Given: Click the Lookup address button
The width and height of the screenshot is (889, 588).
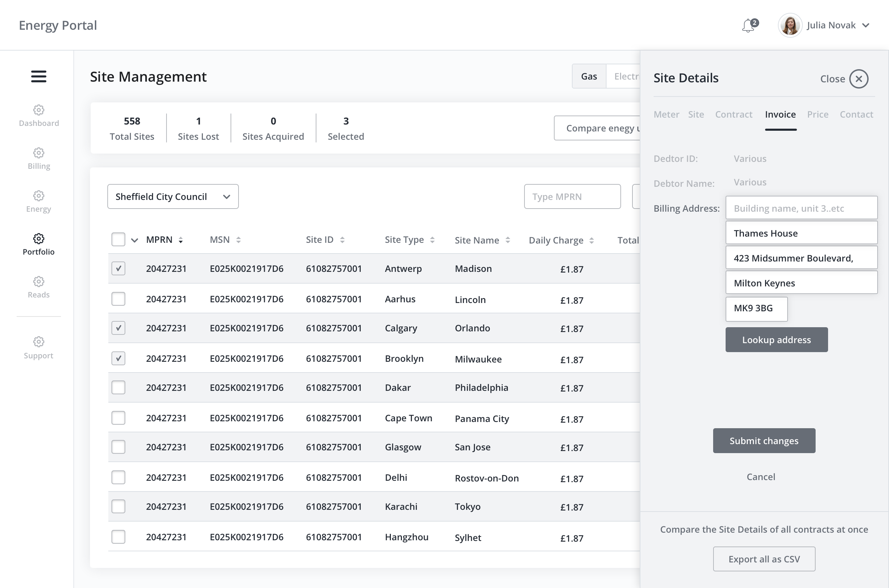Looking at the screenshot, I should click(x=776, y=340).
